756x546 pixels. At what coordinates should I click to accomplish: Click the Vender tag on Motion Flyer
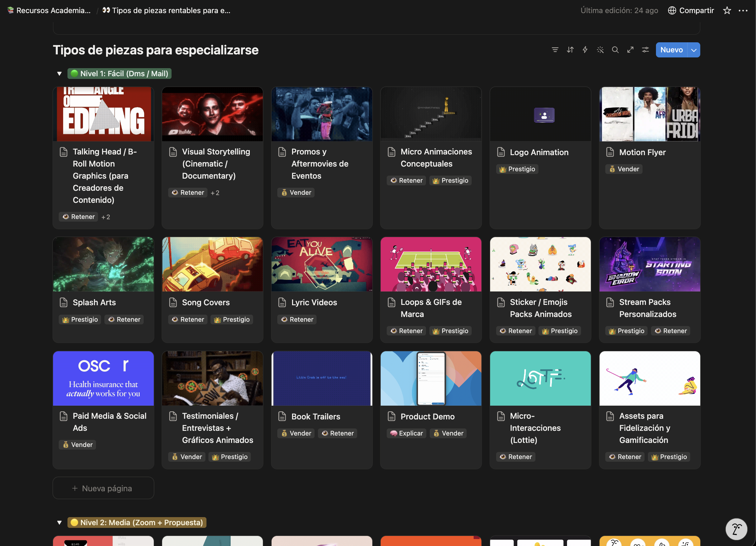pyautogui.click(x=624, y=169)
